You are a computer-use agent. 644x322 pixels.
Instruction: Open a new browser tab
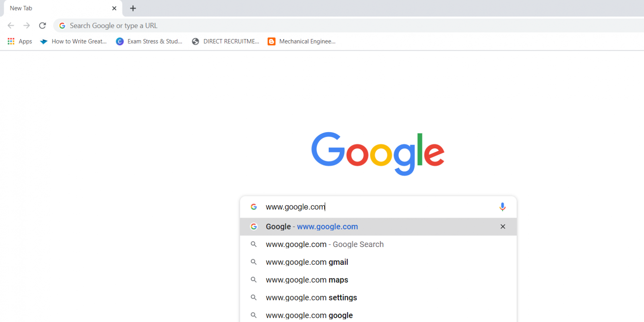pos(133,8)
